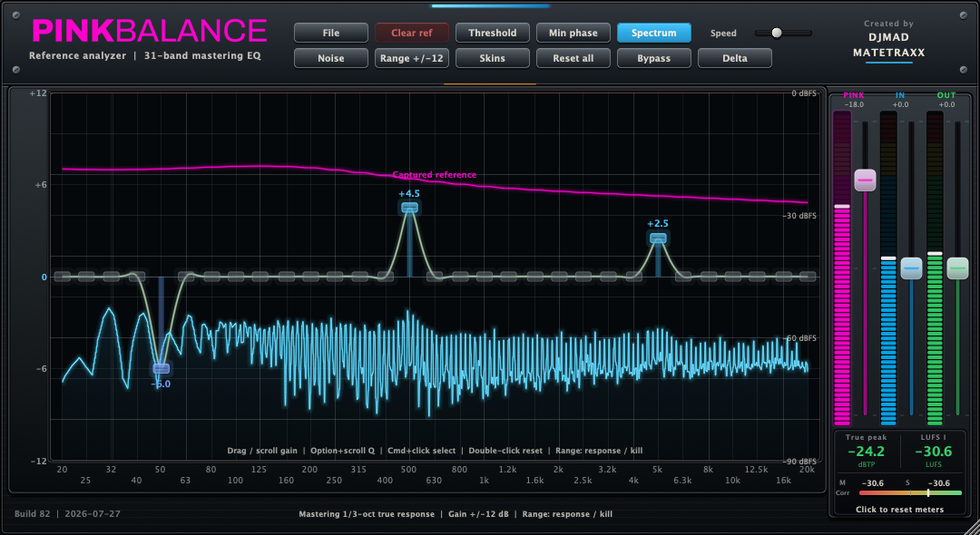980x535 pixels.
Task: Click the 'Build 82 | 2026-07-27' text
Action: [x=67, y=514]
